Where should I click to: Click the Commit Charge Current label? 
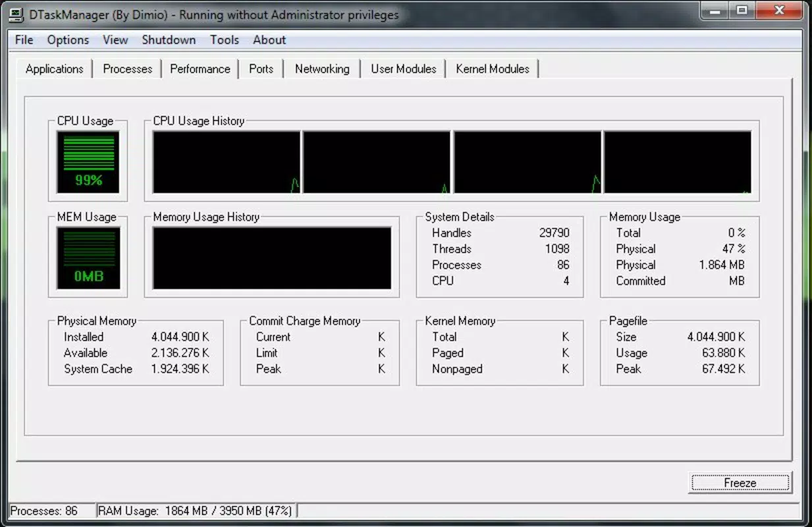273,337
